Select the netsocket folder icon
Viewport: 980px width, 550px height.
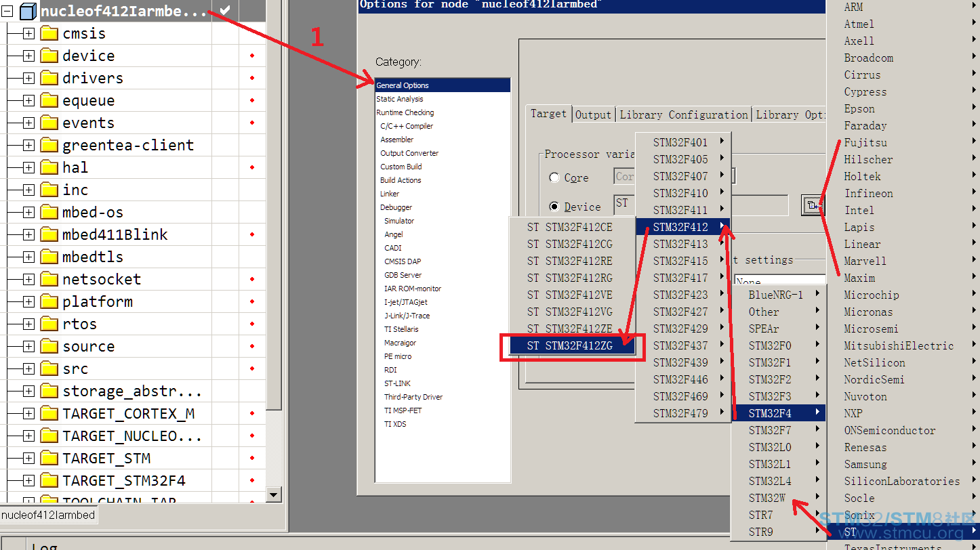pos(49,279)
